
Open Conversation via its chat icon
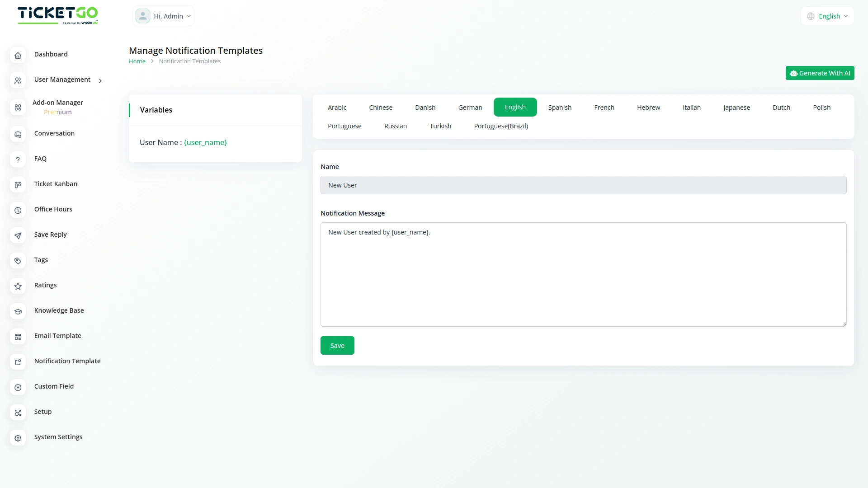pos(18,134)
